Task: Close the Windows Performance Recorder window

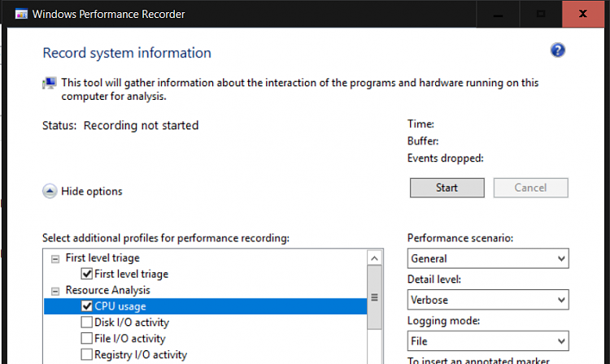Action: [x=583, y=14]
